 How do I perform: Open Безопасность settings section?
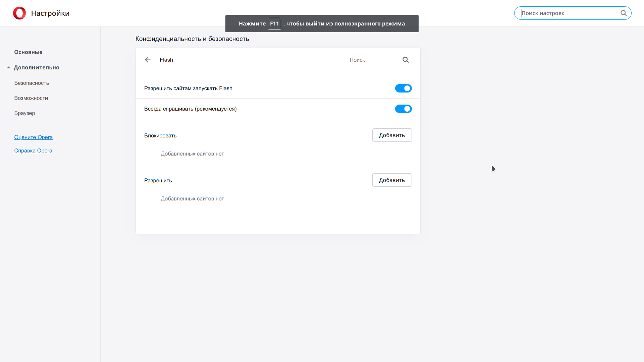pyautogui.click(x=32, y=83)
